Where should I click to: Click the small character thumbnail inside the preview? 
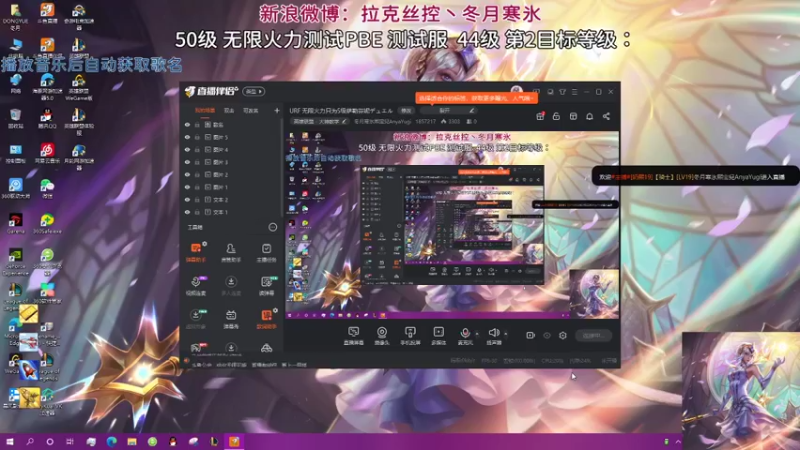coord(594,294)
